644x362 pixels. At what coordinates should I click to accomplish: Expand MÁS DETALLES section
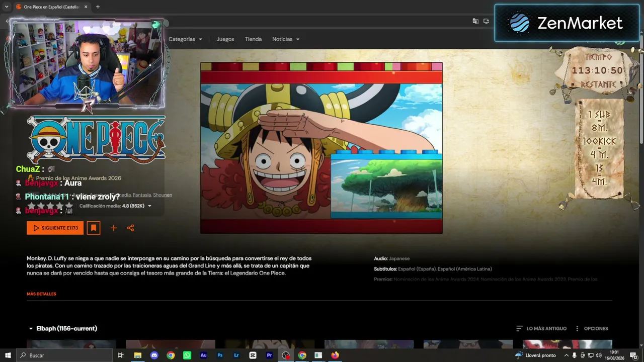(x=41, y=294)
